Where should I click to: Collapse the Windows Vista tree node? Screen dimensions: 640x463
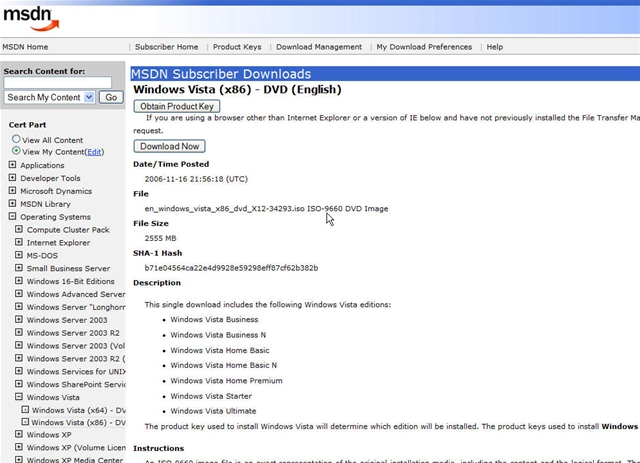tap(19, 396)
